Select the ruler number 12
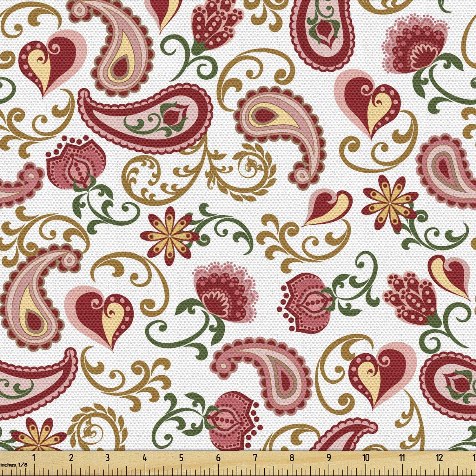This screenshot has width=476, height=476. (x=439, y=458)
